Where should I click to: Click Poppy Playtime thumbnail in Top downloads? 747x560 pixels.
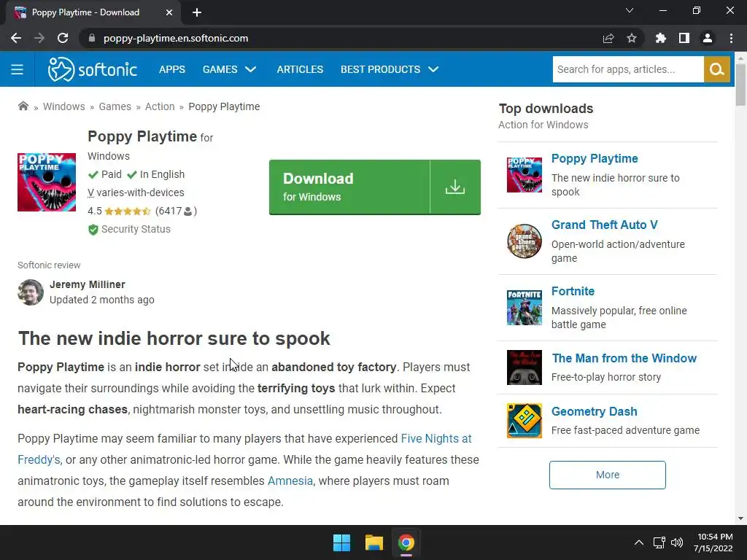[524, 175]
